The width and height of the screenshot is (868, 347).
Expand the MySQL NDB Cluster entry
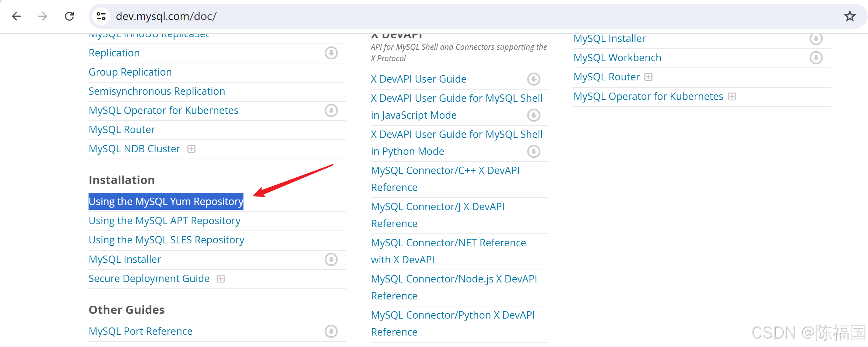(x=191, y=149)
